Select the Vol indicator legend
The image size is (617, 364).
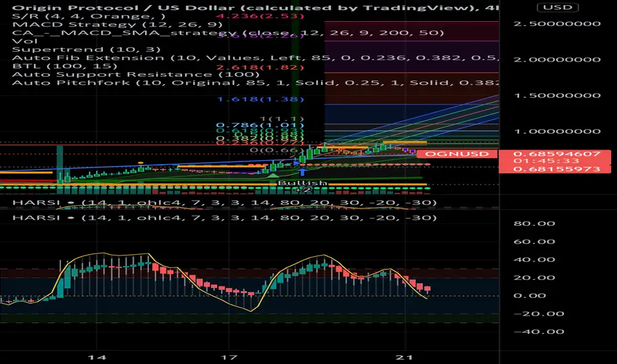(x=24, y=41)
